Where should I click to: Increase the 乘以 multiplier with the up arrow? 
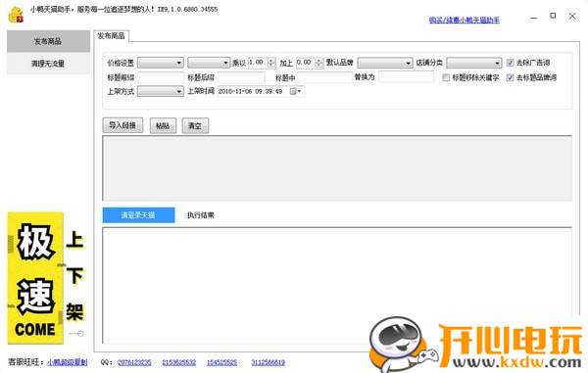coord(271,60)
